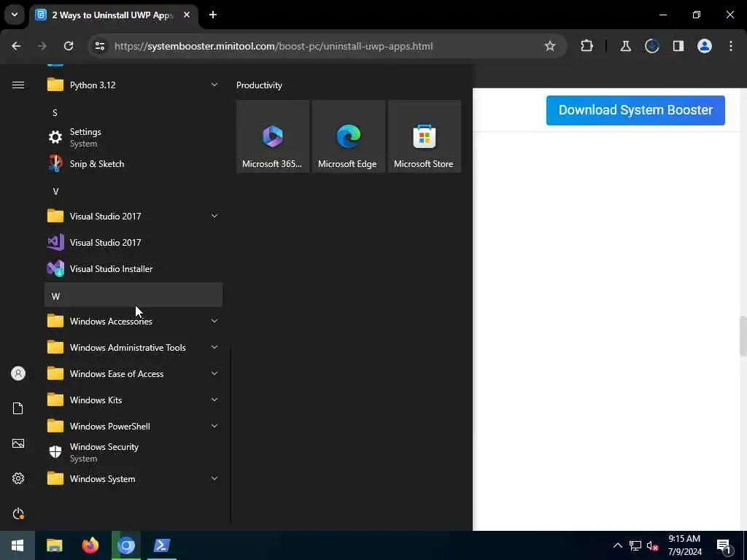Image resolution: width=747 pixels, height=560 pixels.
Task: Open Windows Security
Action: (133, 452)
